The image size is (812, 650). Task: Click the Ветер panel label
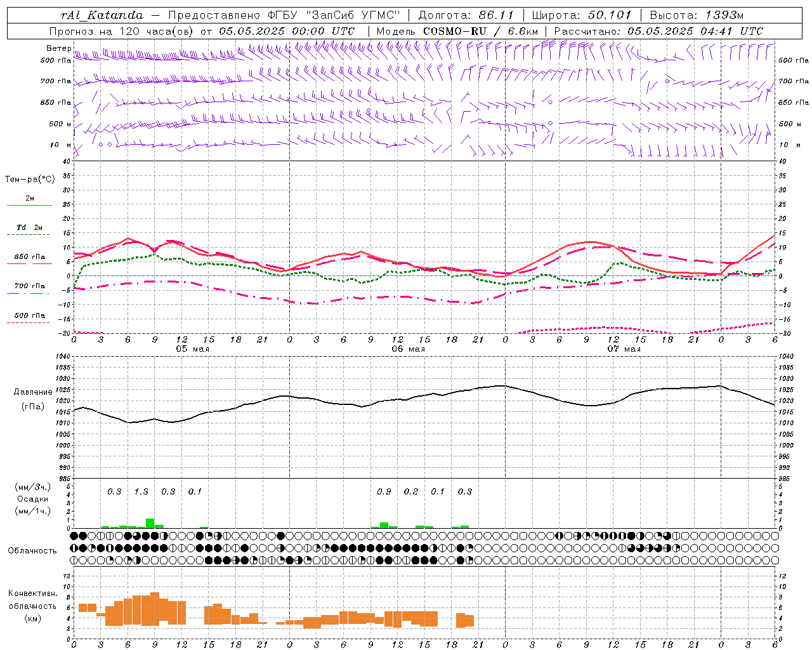tap(58, 48)
